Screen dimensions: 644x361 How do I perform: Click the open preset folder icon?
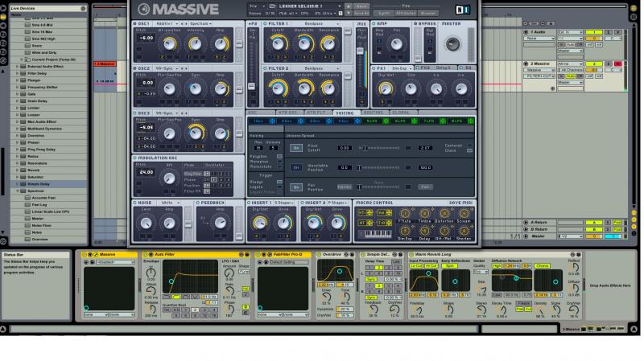[272, 6]
